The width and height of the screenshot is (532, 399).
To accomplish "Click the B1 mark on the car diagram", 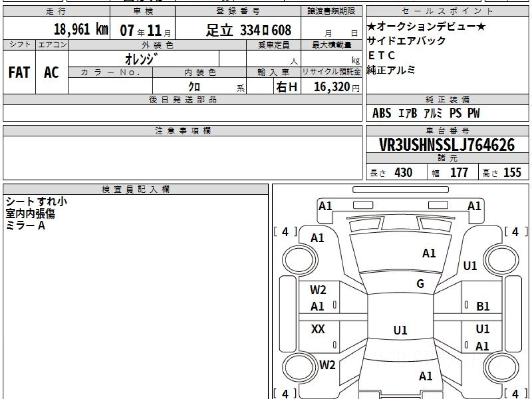I will tap(483, 306).
